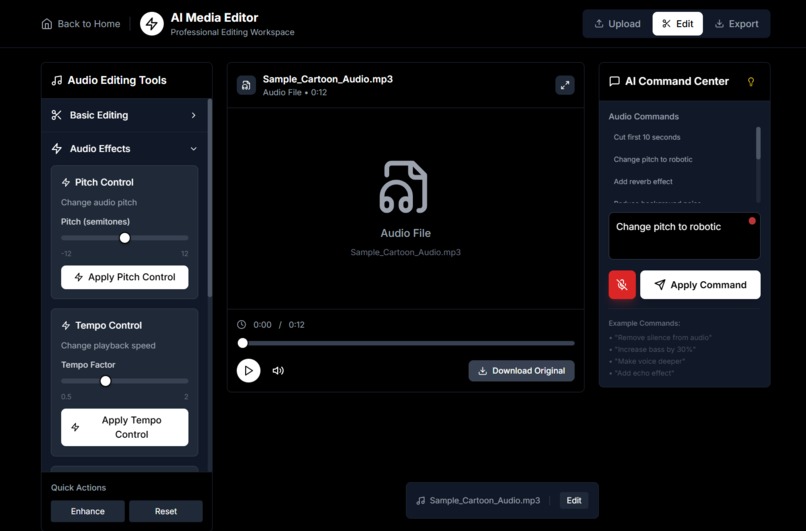Image resolution: width=806 pixels, height=531 pixels.
Task: Collapse the Audio Effects section
Action: (x=124, y=149)
